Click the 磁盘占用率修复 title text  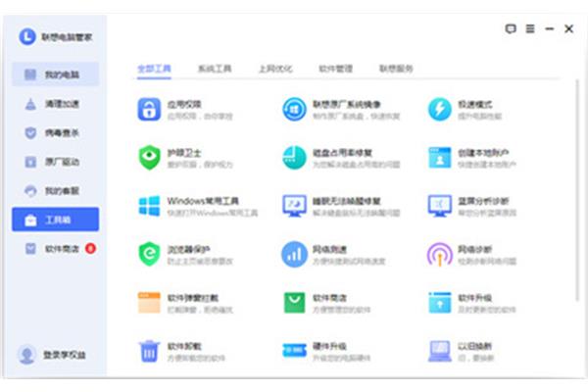(342, 153)
